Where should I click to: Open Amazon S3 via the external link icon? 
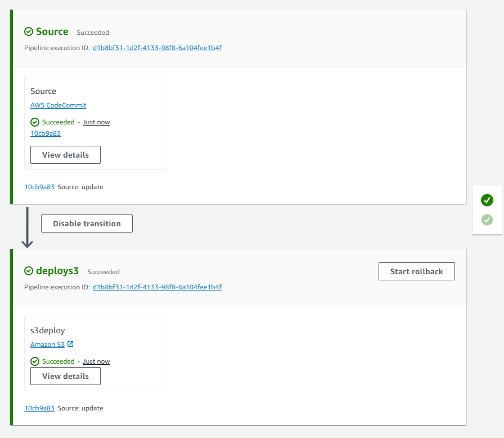70,344
